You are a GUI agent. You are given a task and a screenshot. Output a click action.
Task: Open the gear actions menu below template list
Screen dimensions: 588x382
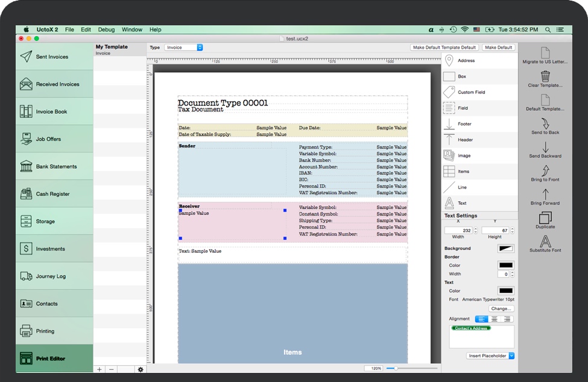click(141, 369)
